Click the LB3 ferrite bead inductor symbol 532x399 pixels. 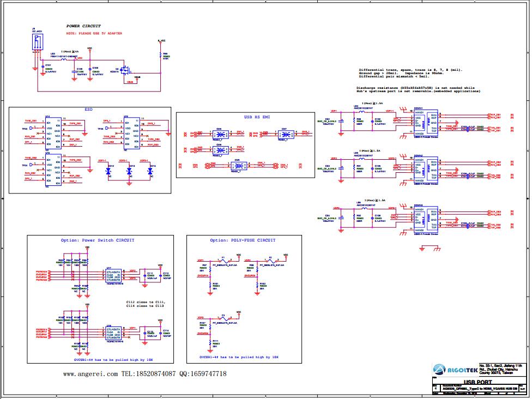[x=63, y=59]
